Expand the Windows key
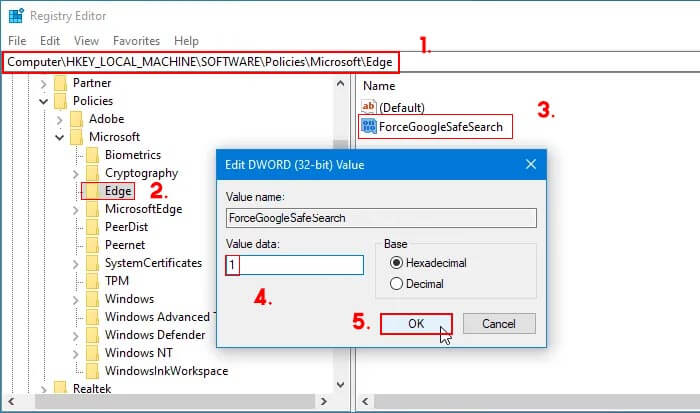The width and height of the screenshot is (700, 413). pos(75,300)
